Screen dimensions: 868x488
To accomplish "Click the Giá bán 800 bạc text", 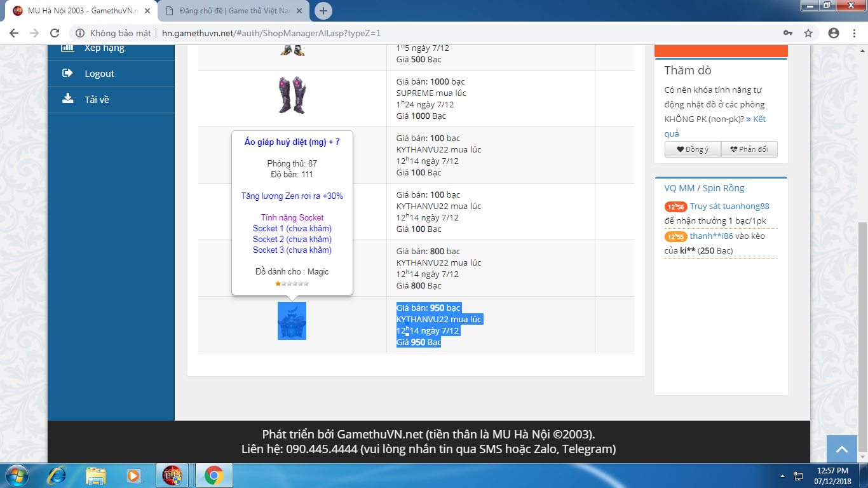I will click(428, 251).
